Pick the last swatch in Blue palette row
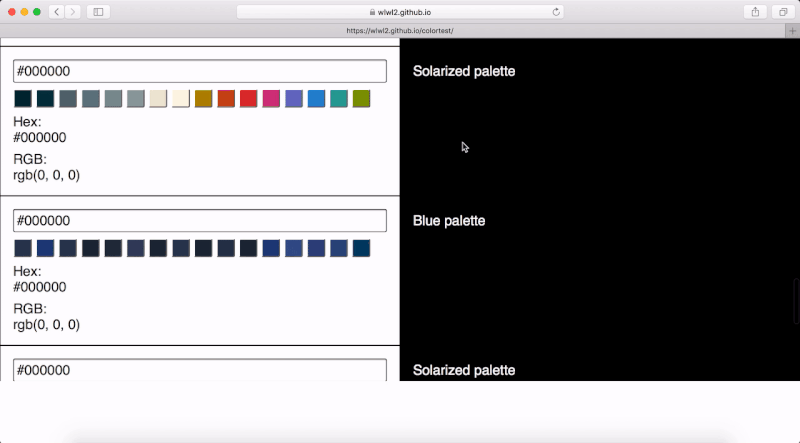 [x=361, y=248]
